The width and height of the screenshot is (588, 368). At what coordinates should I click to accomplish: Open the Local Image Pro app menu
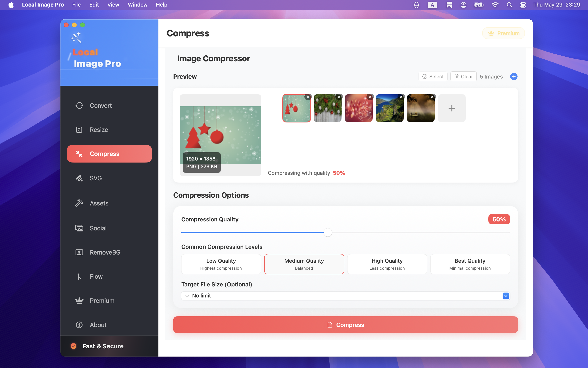[43, 5]
